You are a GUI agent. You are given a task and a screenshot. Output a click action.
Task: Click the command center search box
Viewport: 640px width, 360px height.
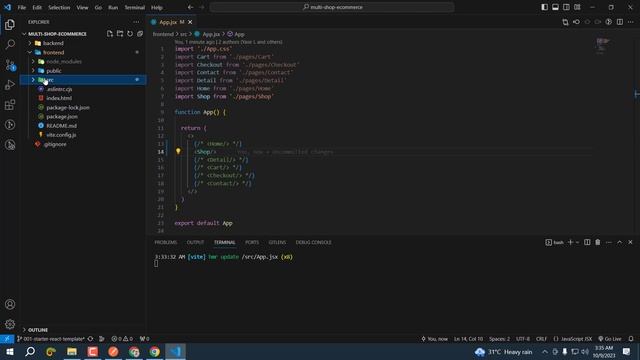[332, 7]
